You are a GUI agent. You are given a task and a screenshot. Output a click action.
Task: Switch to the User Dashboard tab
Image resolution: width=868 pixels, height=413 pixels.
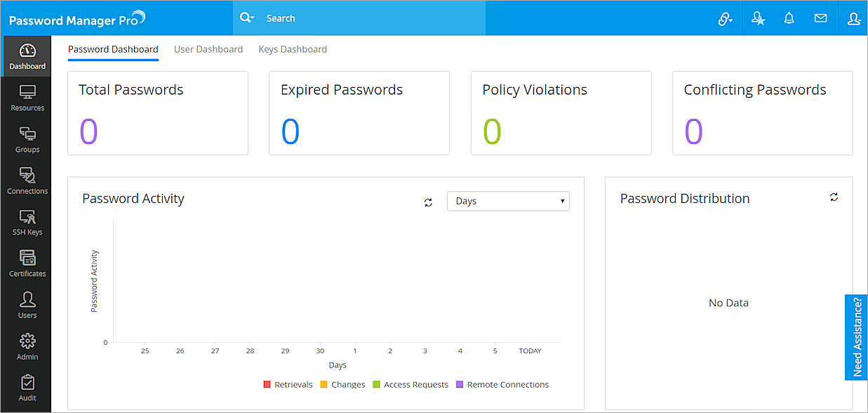point(208,49)
